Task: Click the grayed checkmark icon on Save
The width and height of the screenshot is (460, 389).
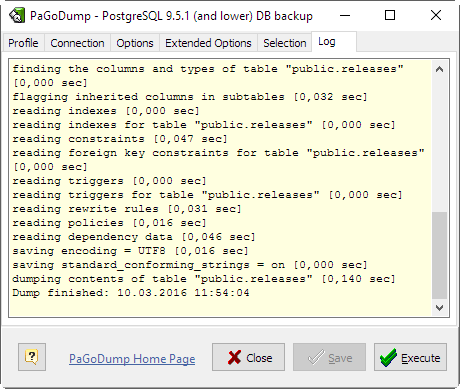Action: tap(316, 357)
